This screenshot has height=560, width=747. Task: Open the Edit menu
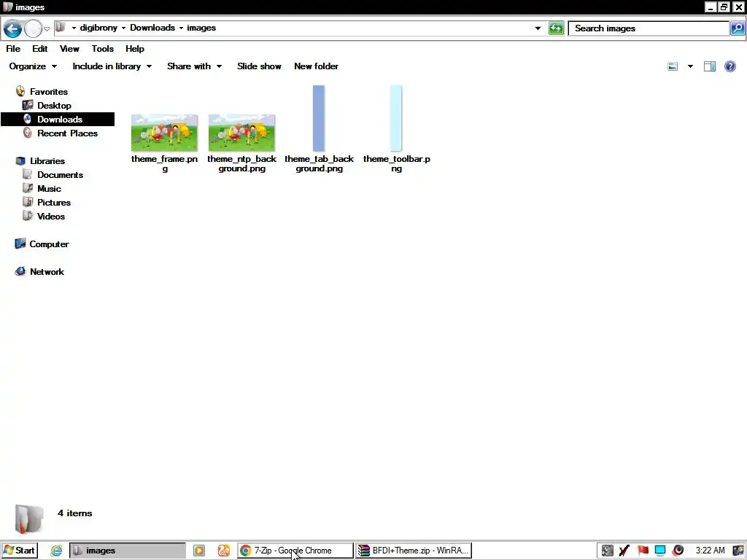point(39,49)
